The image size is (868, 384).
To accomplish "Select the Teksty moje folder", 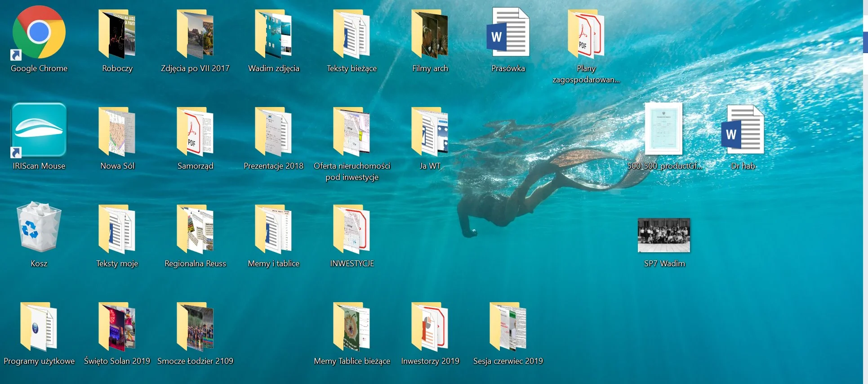I will (x=117, y=229).
